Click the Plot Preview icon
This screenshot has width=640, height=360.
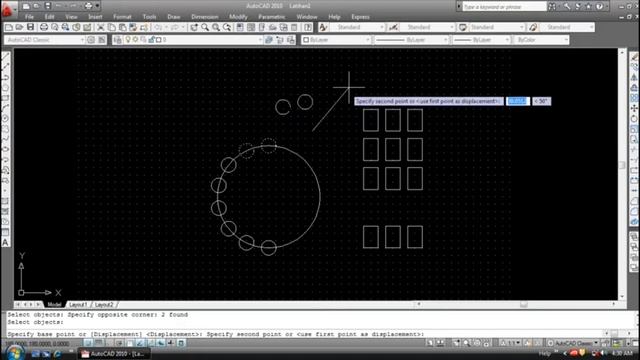tap(55, 27)
